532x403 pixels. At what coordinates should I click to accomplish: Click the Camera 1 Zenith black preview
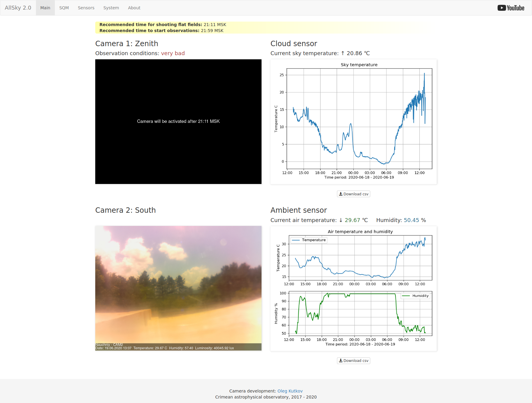coord(178,122)
